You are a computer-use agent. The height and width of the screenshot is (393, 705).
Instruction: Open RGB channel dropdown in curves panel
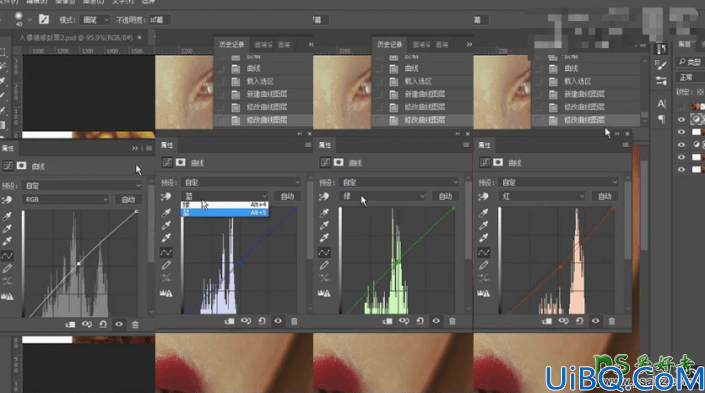[66, 199]
